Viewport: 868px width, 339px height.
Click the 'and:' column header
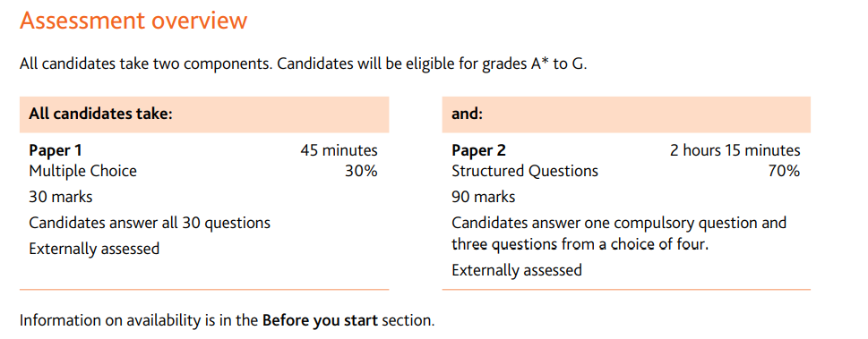(x=468, y=115)
